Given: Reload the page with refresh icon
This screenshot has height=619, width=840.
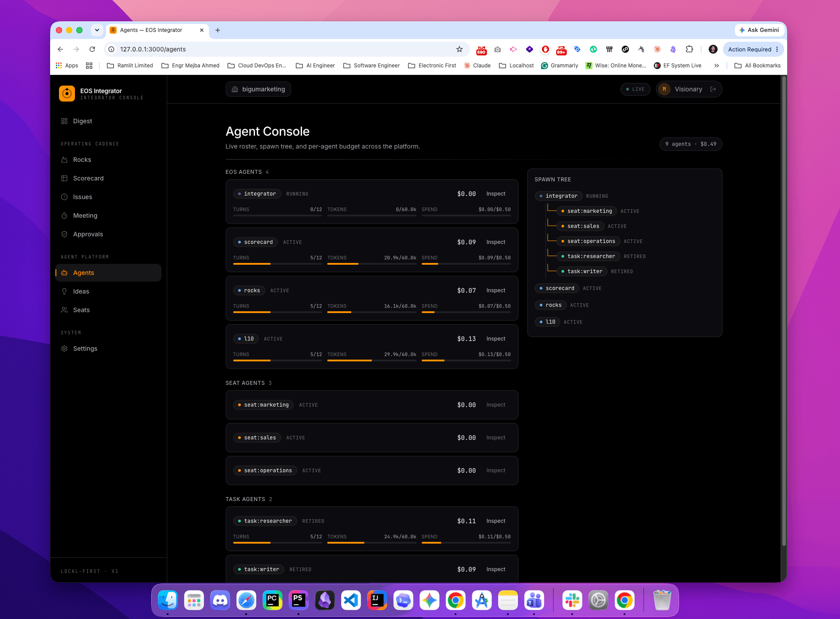Looking at the screenshot, I should [x=92, y=49].
